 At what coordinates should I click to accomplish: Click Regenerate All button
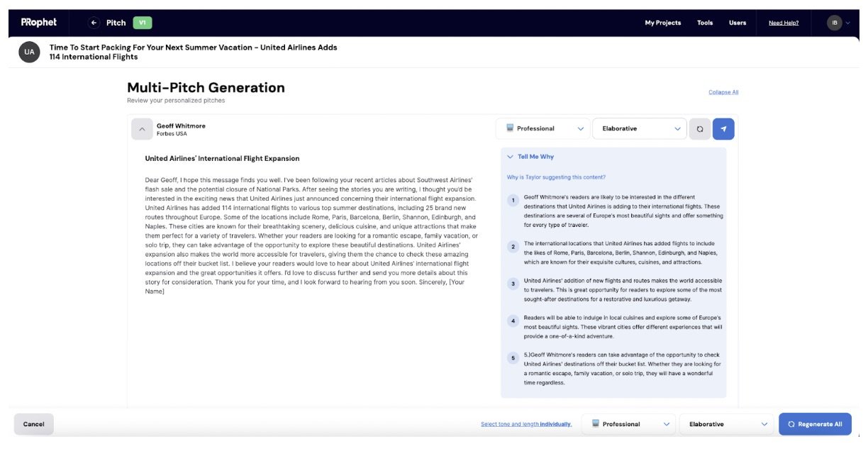coord(815,424)
